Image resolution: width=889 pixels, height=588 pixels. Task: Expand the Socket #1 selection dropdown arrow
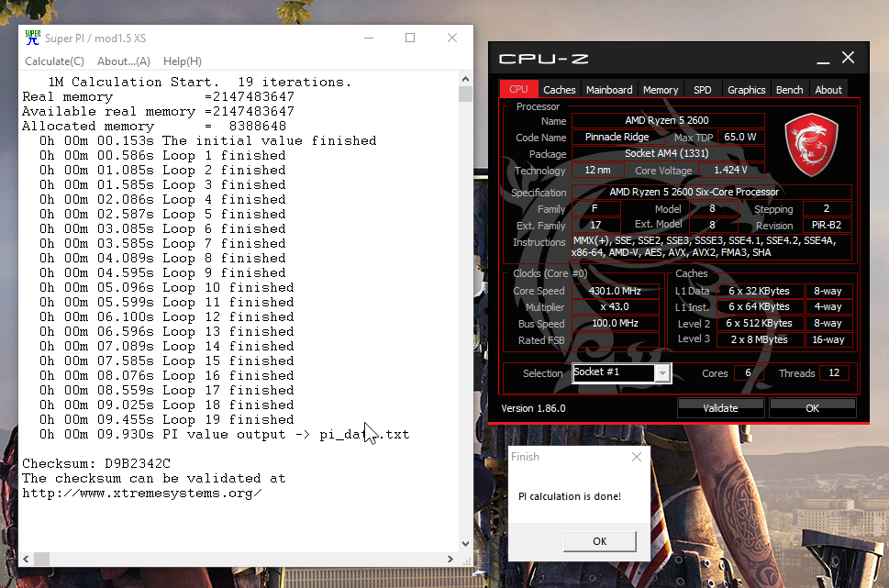pos(662,373)
